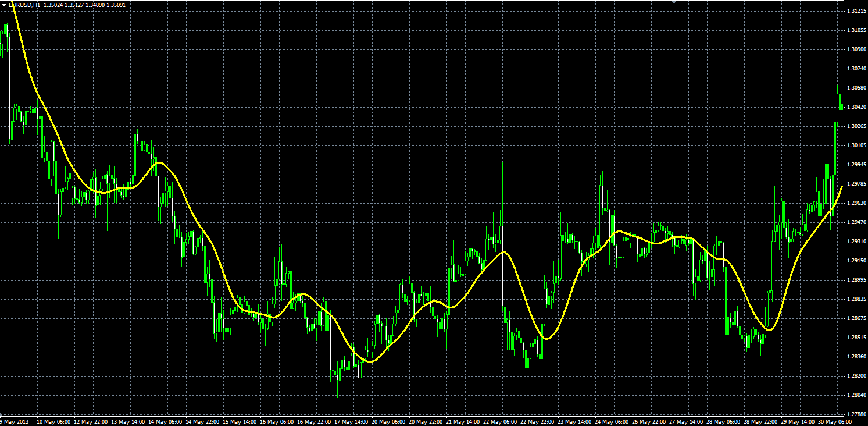Click the chart shift marker on top edge
Screen dimensions: 868x426
coord(674,2)
